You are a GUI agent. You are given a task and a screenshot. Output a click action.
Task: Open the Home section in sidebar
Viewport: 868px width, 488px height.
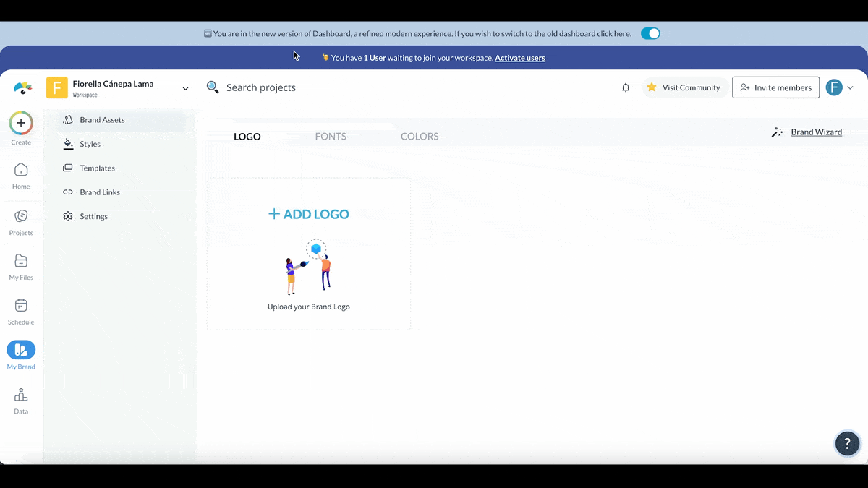tap(21, 171)
